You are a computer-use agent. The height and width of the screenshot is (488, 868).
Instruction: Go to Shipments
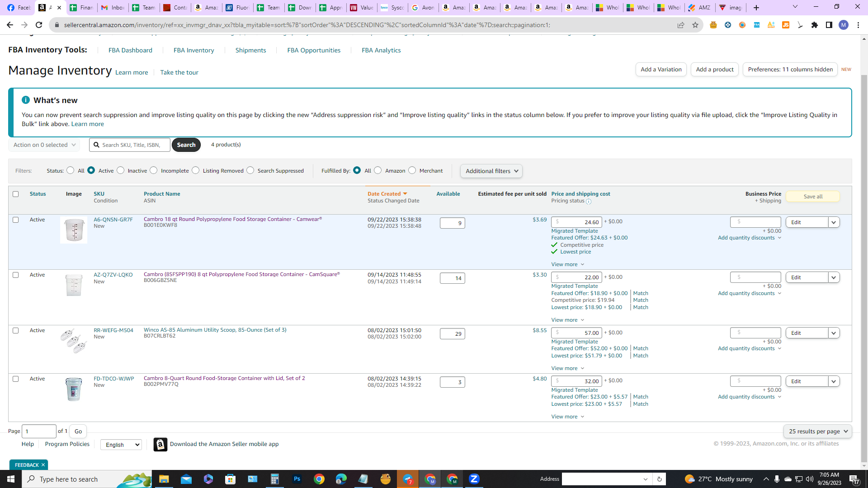[x=251, y=50]
